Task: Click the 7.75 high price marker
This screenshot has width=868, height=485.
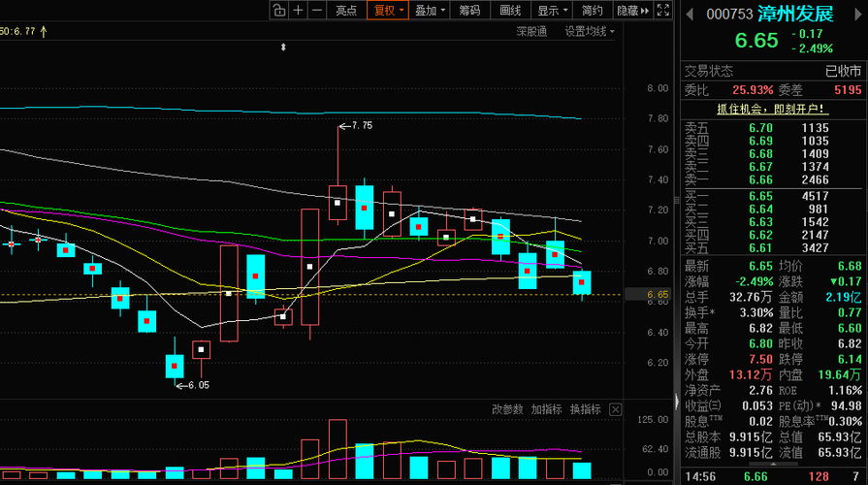Action: click(x=356, y=126)
